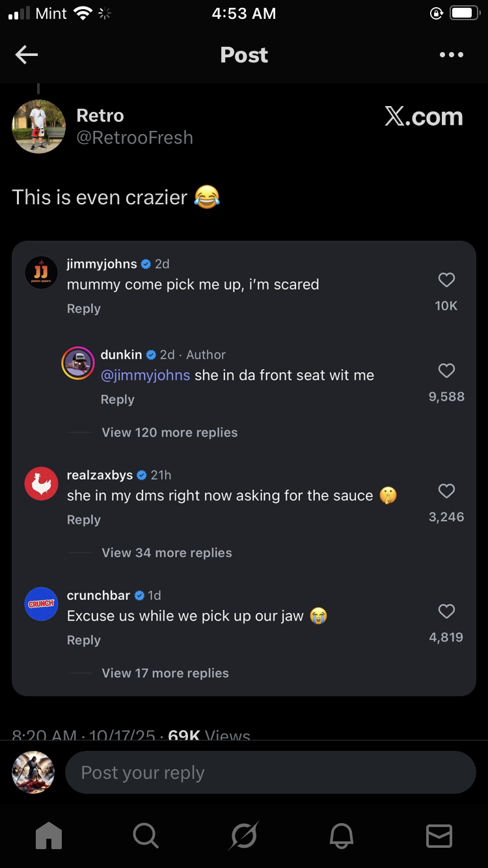The width and height of the screenshot is (488, 868).
Task: Tap the back arrow icon
Action: [x=27, y=55]
